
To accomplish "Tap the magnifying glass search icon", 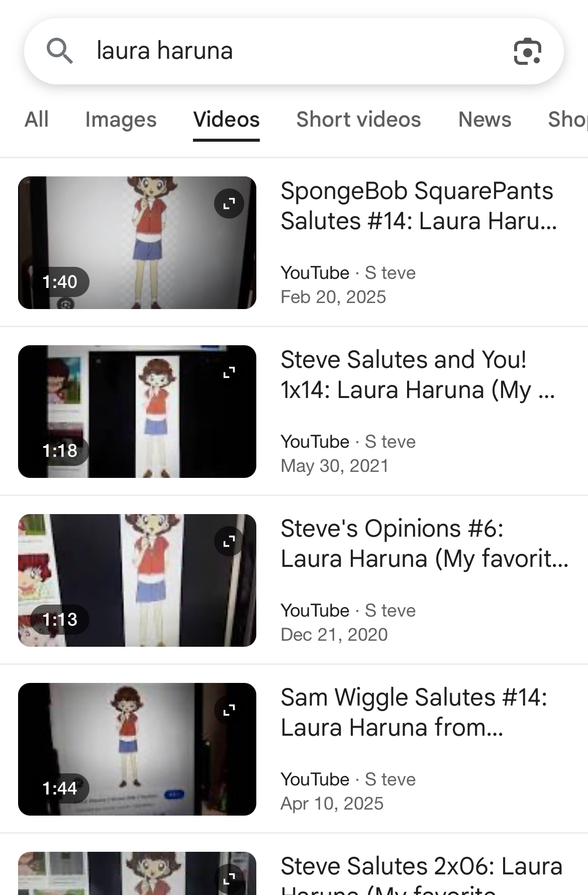I will pyautogui.click(x=60, y=51).
